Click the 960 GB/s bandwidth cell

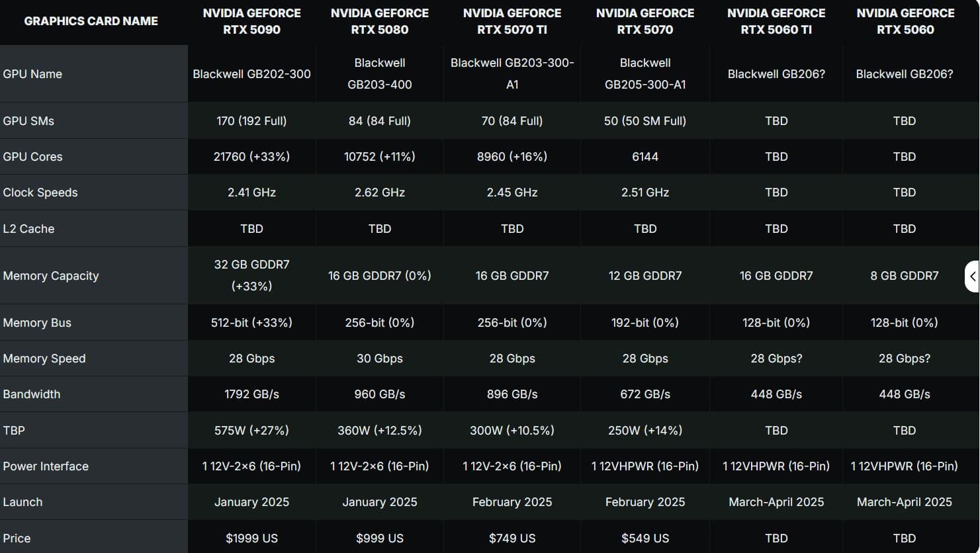[x=380, y=394]
